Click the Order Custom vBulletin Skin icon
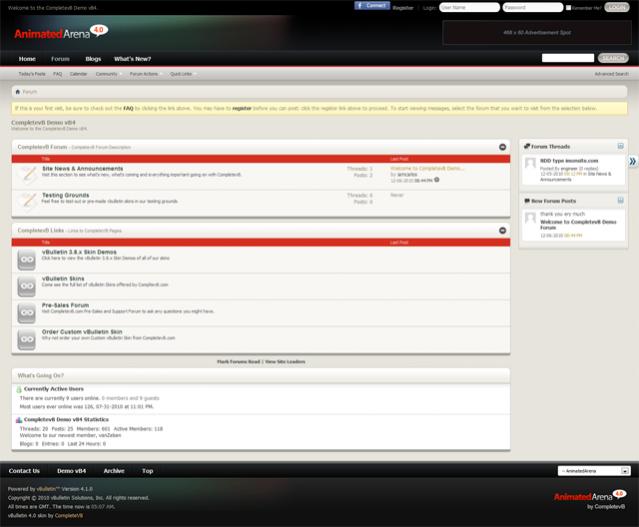 [26, 339]
